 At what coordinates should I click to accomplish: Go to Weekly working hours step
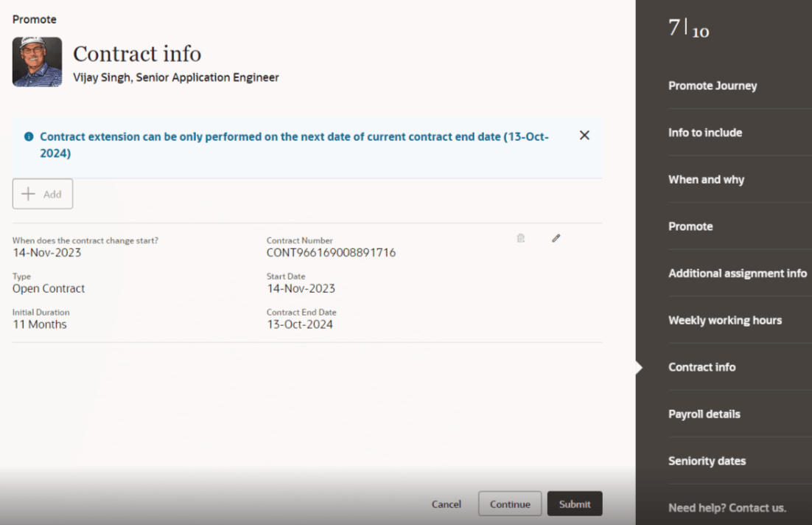(725, 320)
